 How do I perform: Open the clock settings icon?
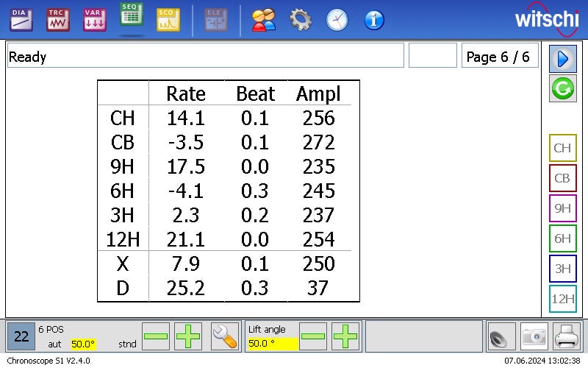point(337,20)
